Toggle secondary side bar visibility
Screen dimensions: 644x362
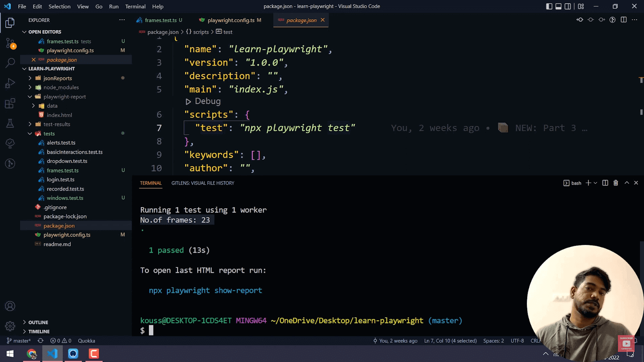[x=568, y=6]
